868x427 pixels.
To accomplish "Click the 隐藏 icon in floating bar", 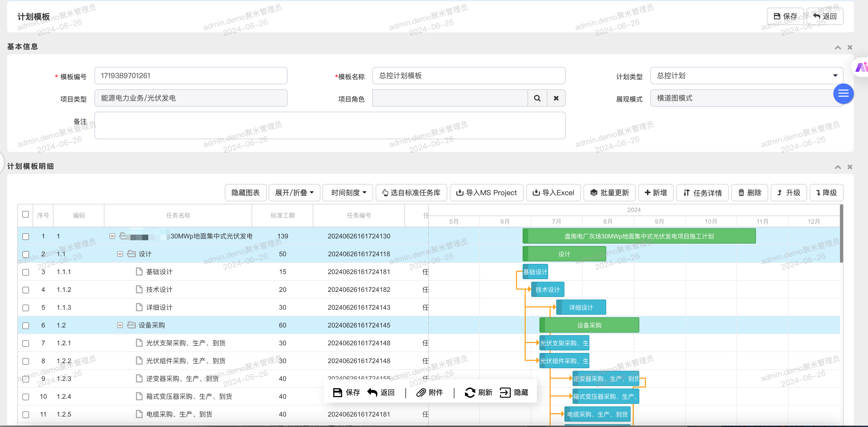I will coord(505,392).
